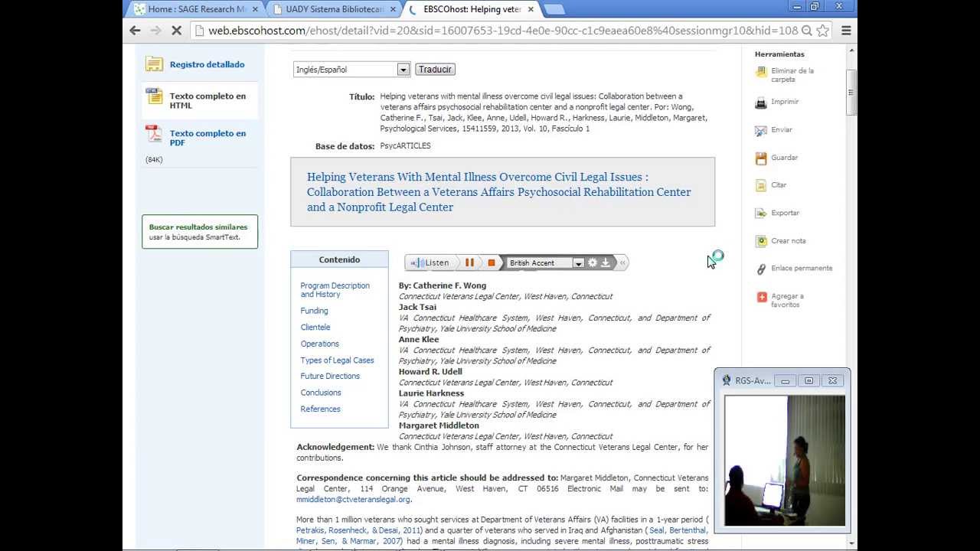Pause the text-to-speech playback
The width and height of the screenshot is (980, 551).
[469, 262]
